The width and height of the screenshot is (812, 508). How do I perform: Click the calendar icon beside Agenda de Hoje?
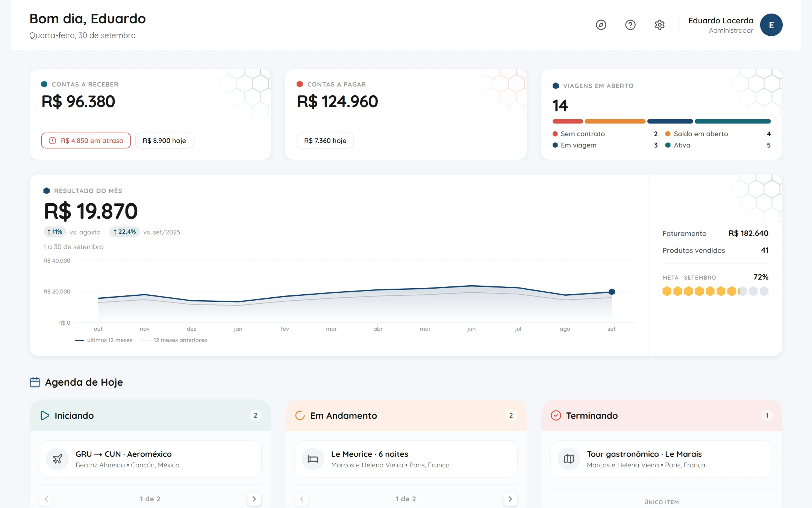(35, 382)
